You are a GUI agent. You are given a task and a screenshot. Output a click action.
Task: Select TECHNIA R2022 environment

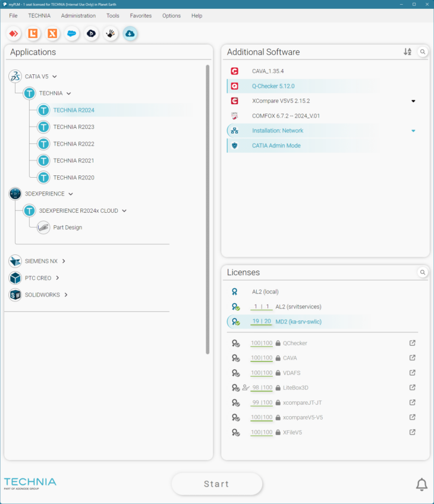pyautogui.click(x=74, y=144)
